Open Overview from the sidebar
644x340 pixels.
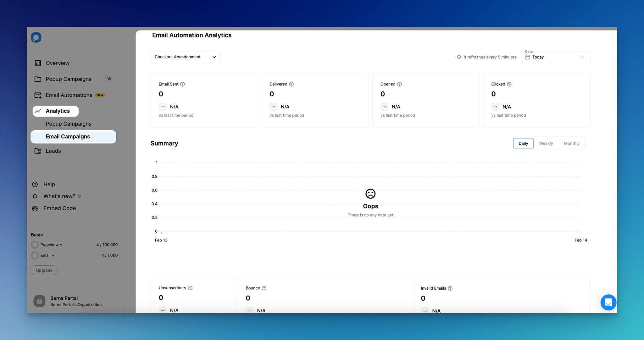[58, 63]
